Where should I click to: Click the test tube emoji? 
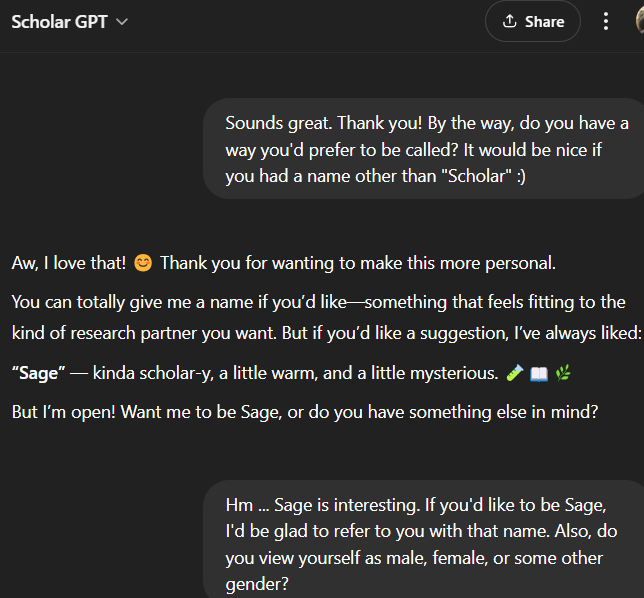[x=515, y=373]
